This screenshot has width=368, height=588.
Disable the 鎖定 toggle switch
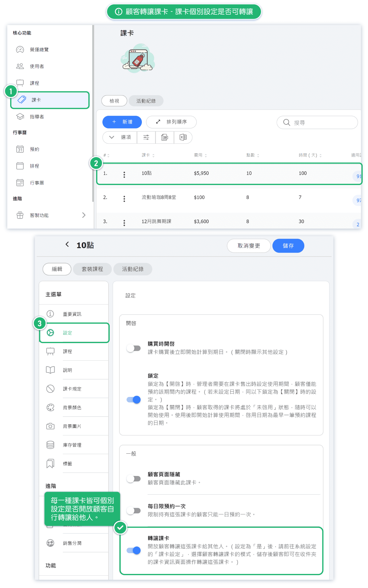pos(134,399)
